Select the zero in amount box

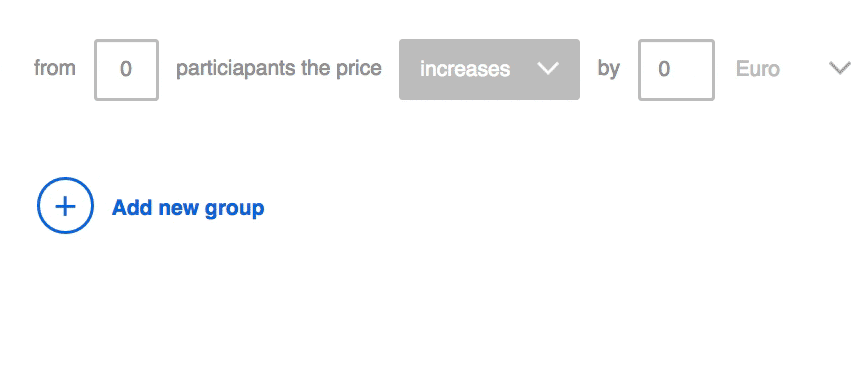[x=664, y=69]
